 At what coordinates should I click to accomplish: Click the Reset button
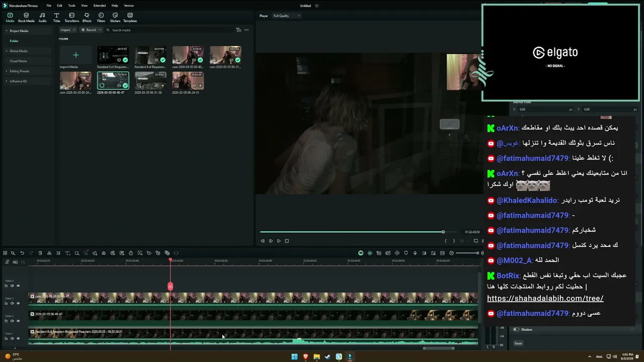coord(518,343)
